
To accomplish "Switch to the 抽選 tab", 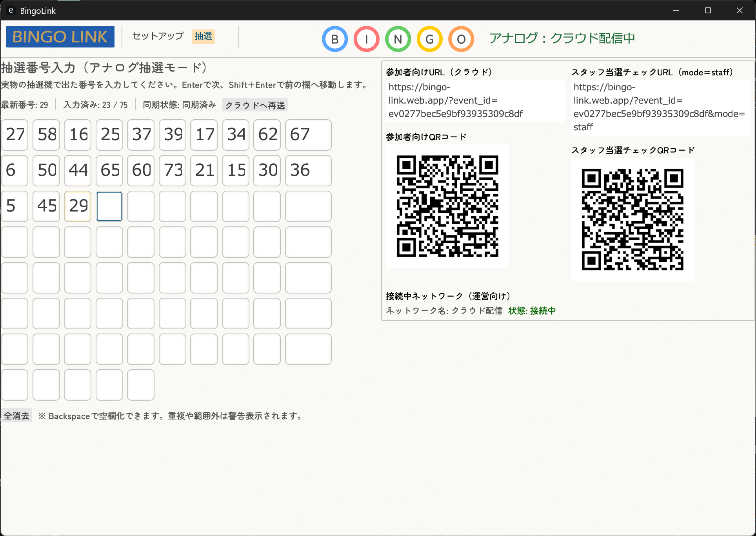I will tap(204, 36).
